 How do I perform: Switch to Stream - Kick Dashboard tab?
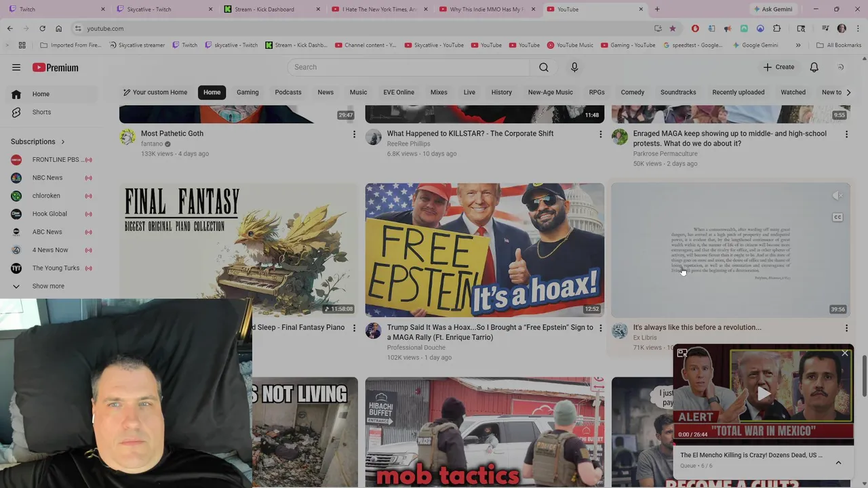(x=271, y=9)
